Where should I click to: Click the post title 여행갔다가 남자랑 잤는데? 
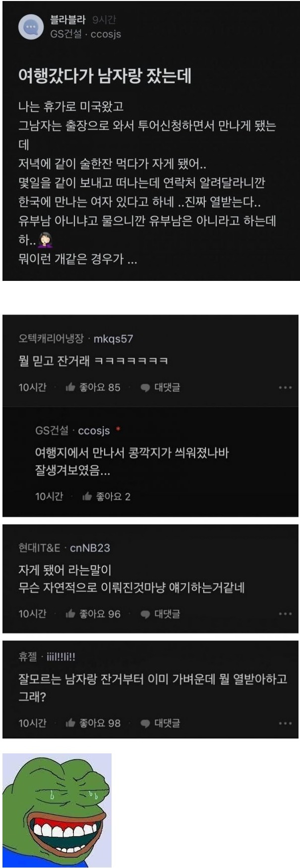coord(105,75)
